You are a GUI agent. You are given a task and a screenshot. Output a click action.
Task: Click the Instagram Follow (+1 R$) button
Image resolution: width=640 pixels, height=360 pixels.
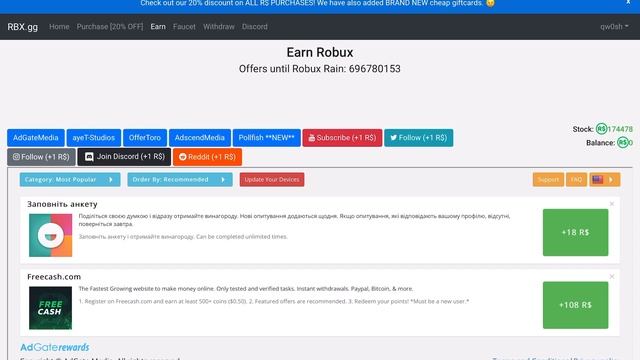(x=41, y=157)
